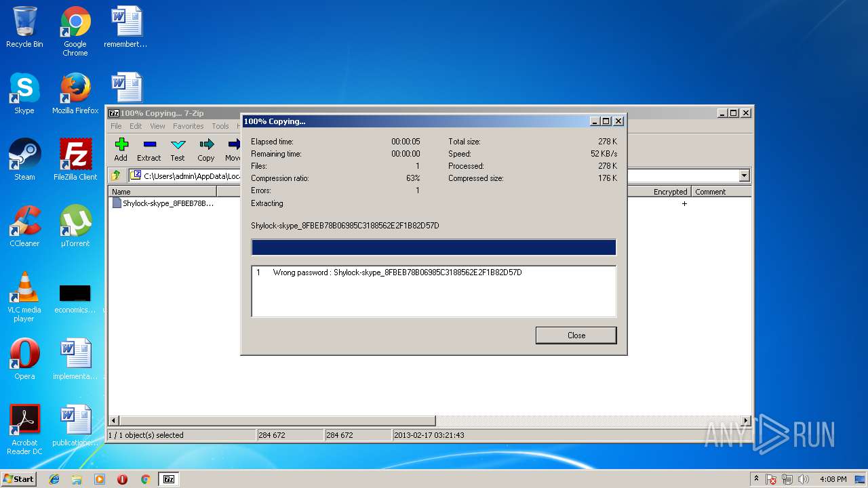The height and width of the screenshot is (488, 868).
Task: Select the FileZilla Client desktop shortcut
Action: tap(75, 160)
